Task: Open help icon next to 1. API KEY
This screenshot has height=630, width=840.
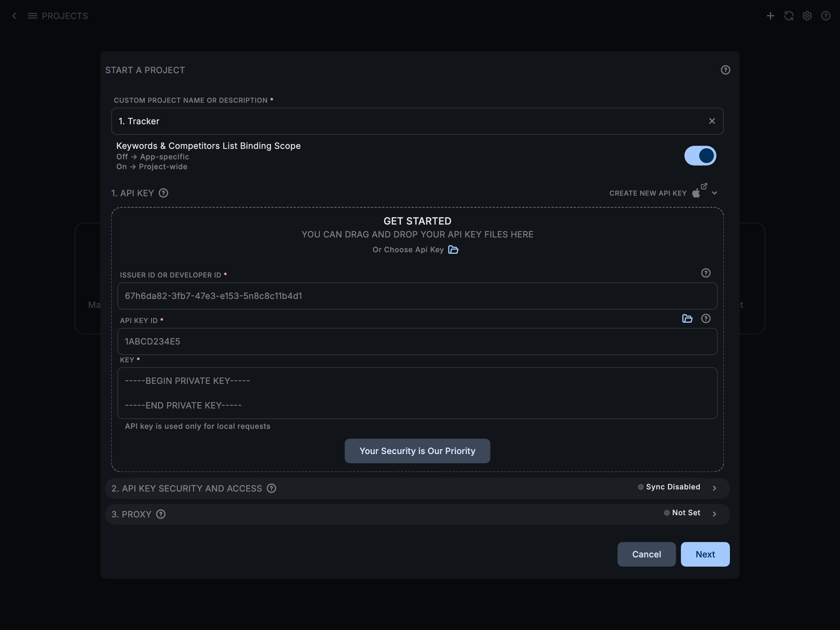Action: (163, 193)
